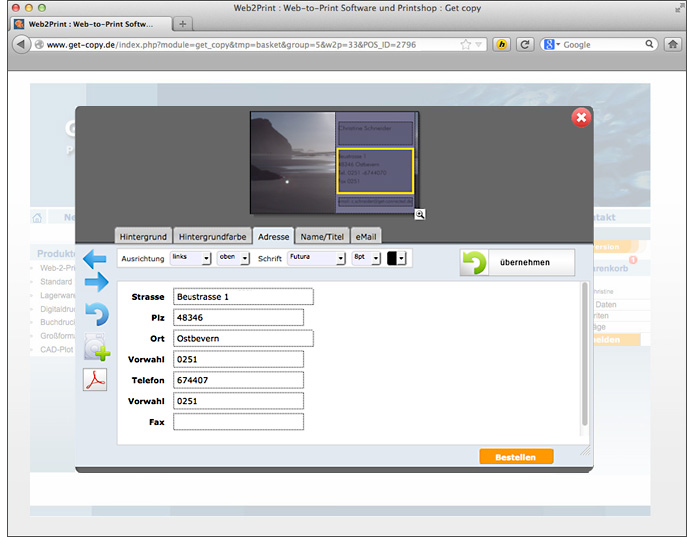Click the blue left arrow icon

tap(95, 259)
